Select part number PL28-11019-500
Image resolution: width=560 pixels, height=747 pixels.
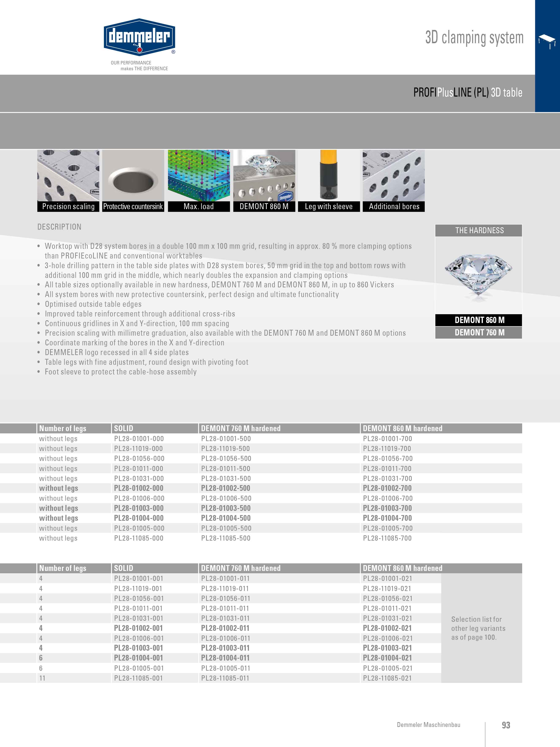coord(226,448)
